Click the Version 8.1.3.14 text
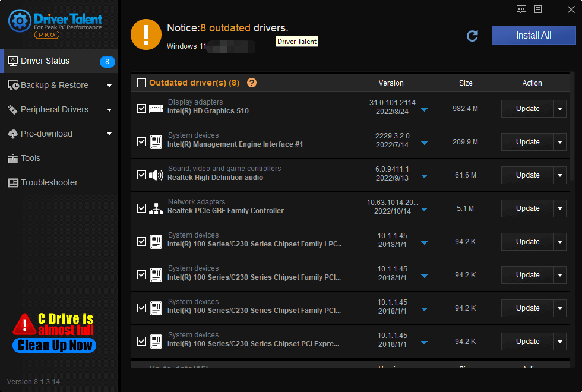Viewport: 582px width, 392px height. tap(33, 381)
